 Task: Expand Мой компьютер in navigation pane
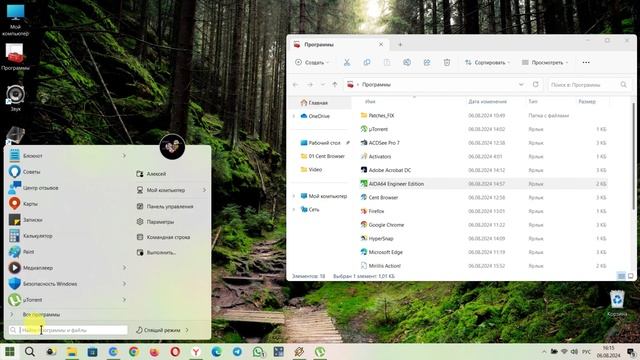pos(294,196)
